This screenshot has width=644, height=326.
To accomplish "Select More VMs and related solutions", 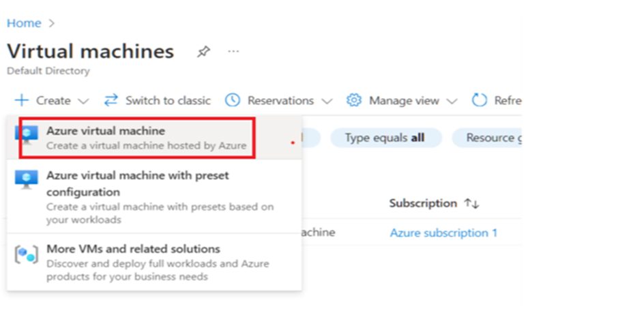I will pos(133,249).
